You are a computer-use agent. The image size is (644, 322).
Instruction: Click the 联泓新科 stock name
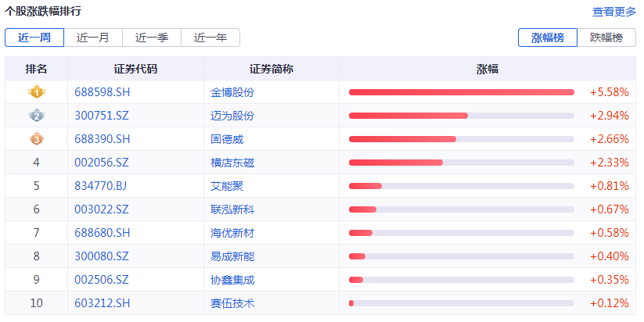[232, 209]
